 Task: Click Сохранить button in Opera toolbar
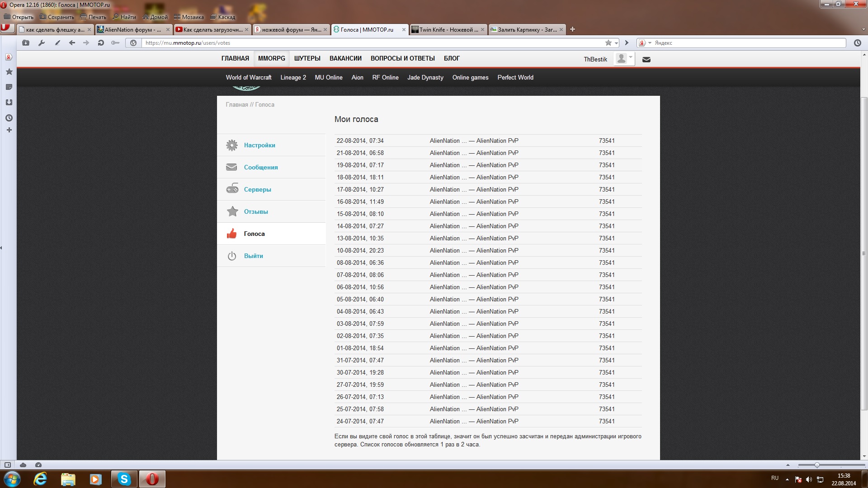pos(57,17)
